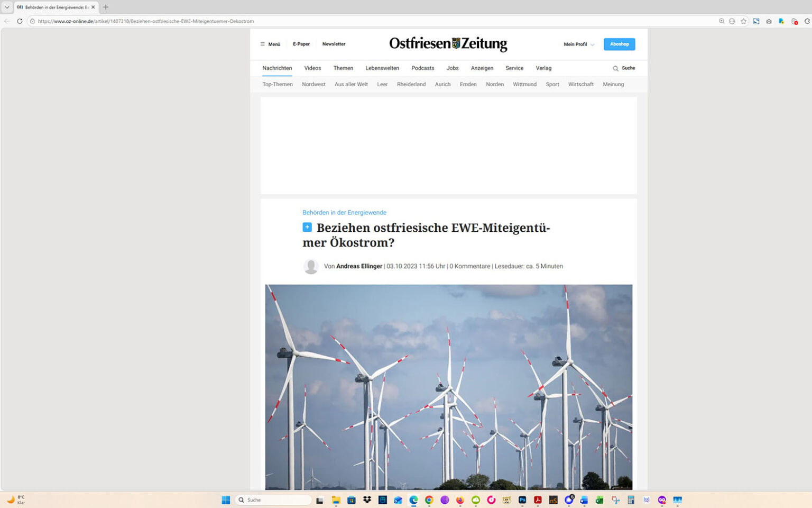This screenshot has width=812, height=508.
Task: Click the author avatar next to Andreas Ellinger
Action: tap(311, 266)
